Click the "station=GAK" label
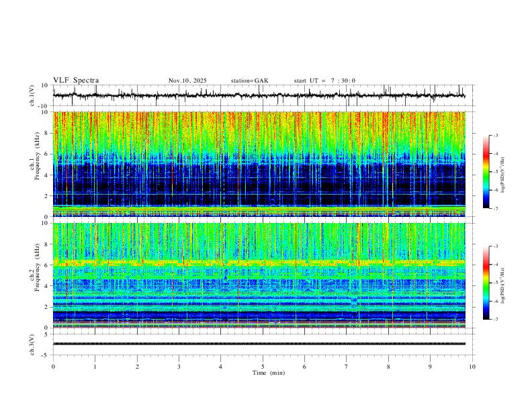 click(x=250, y=81)
